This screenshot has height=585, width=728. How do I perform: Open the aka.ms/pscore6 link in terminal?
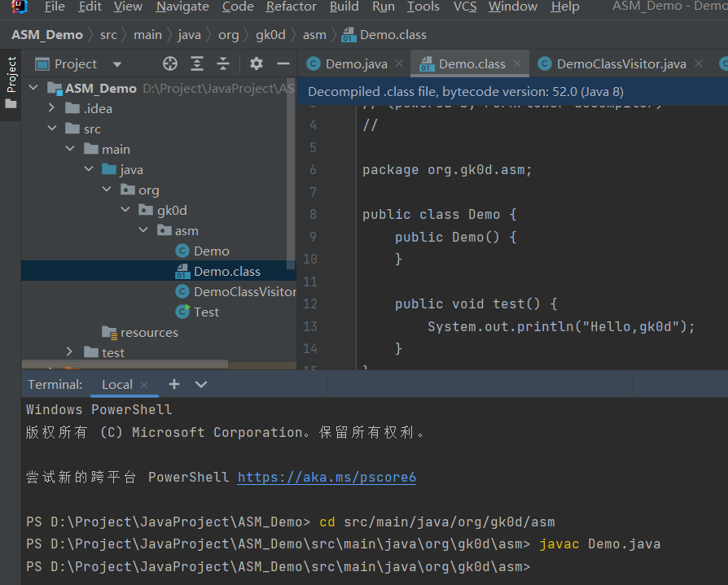(327, 478)
